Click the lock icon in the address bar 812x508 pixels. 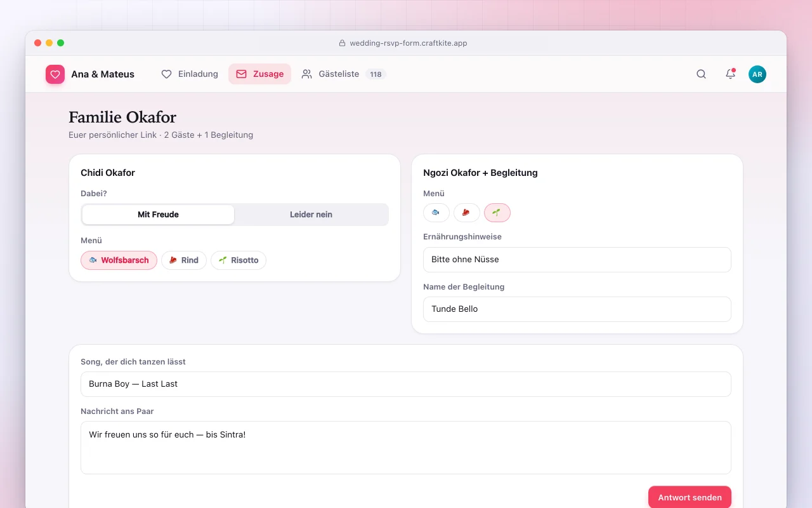tap(343, 43)
